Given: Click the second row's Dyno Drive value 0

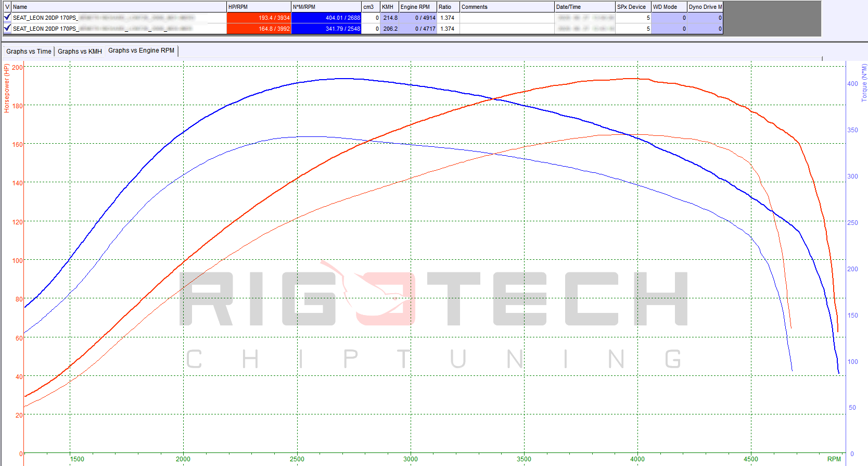Looking at the screenshot, I should (x=705, y=29).
